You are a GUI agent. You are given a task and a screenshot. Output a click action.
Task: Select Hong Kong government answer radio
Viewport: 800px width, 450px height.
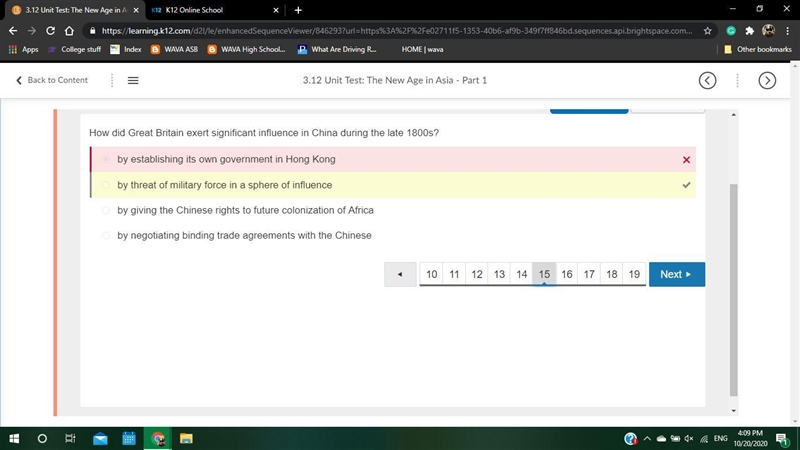pos(106,159)
